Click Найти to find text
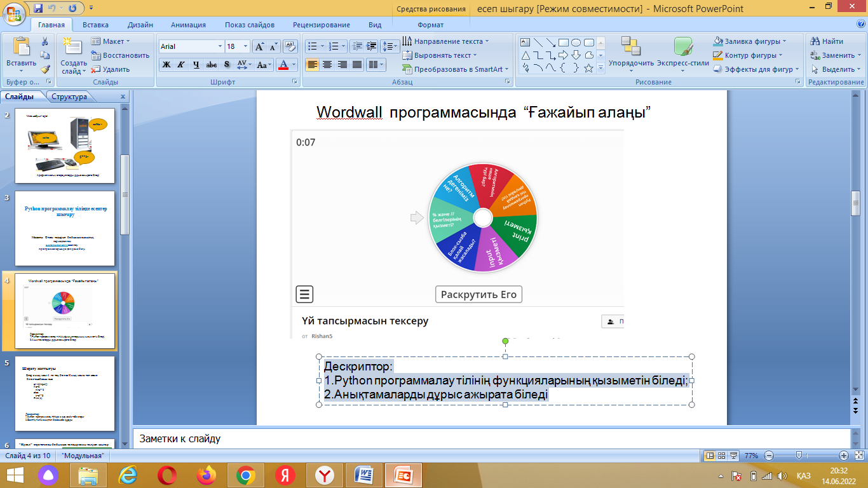Viewport: 868px width, 488px height. (x=827, y=41)
